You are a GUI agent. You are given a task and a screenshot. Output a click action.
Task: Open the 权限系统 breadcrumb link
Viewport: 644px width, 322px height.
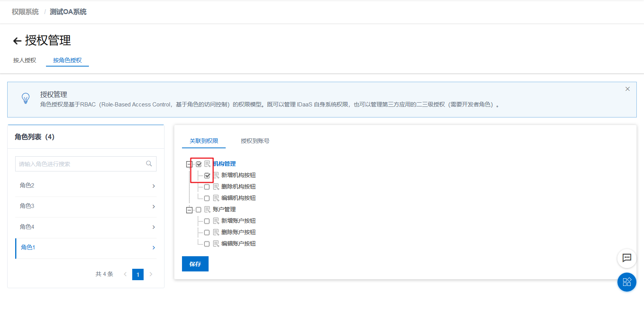point(25,12)
